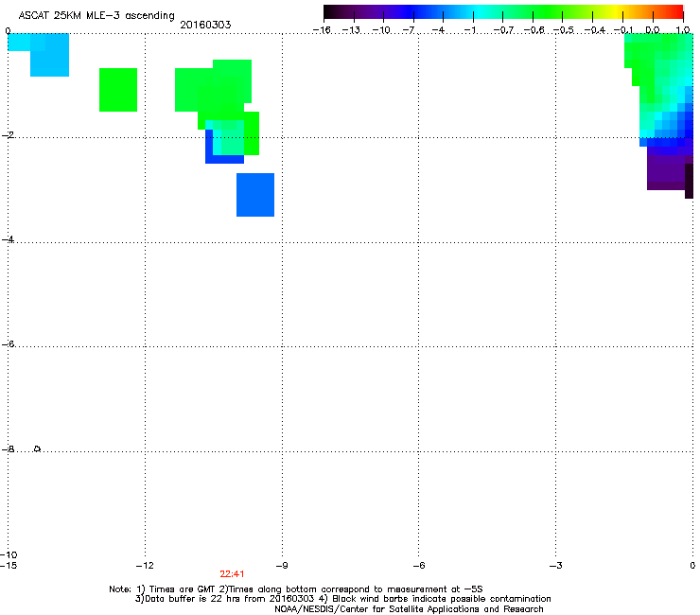Click the color bar label "-16"
This screenshot has height=615, width=700.
(322, 30)
